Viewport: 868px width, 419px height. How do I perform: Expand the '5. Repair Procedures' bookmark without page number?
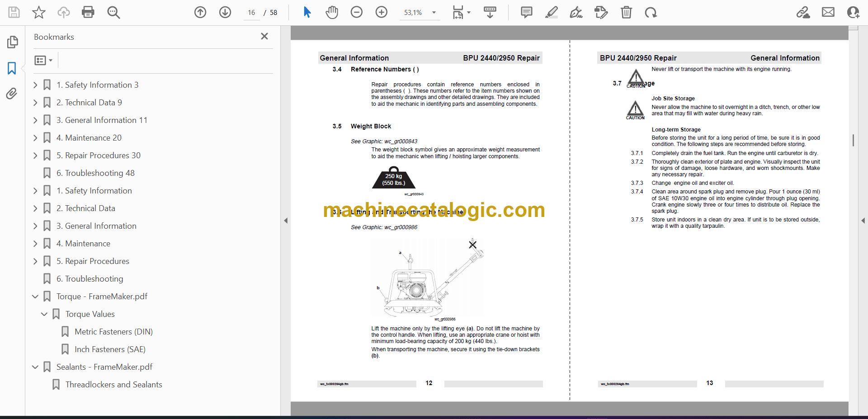click(35, 261)
